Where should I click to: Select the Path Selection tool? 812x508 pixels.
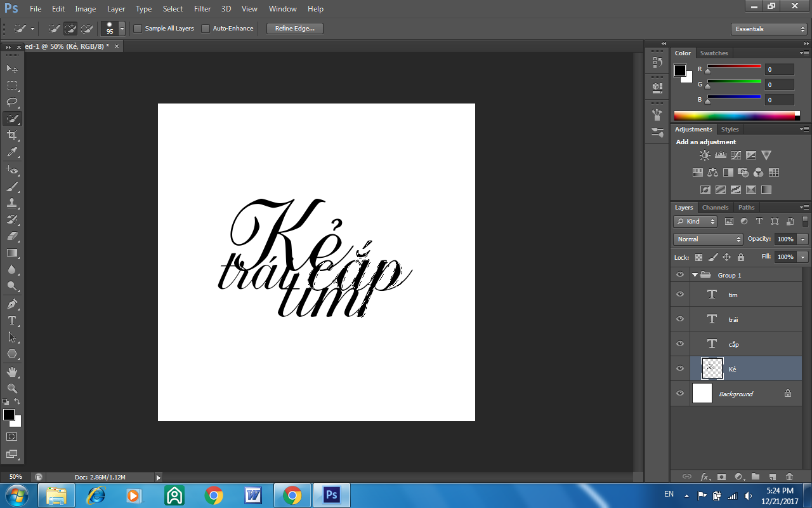tap(12, 337)
